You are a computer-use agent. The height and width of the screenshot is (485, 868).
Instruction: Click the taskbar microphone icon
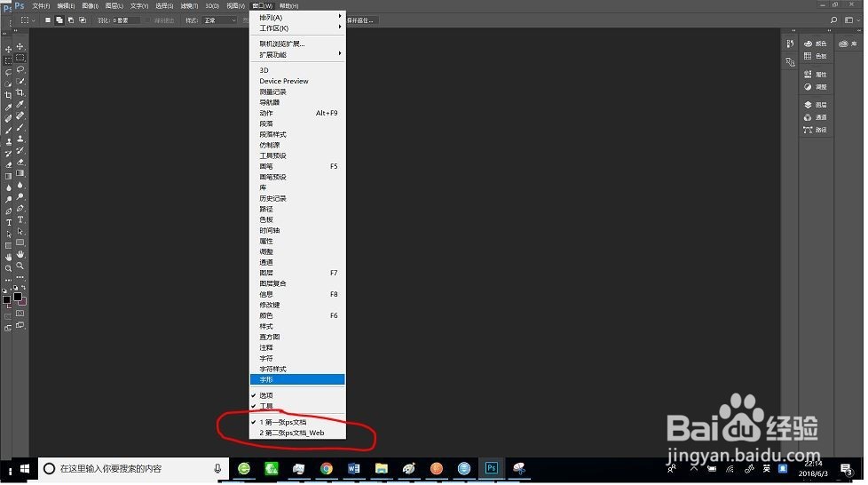click(217, 469)
